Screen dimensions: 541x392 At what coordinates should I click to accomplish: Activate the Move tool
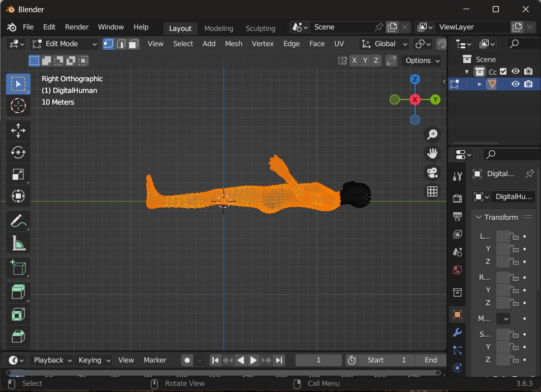coord(18,130)
